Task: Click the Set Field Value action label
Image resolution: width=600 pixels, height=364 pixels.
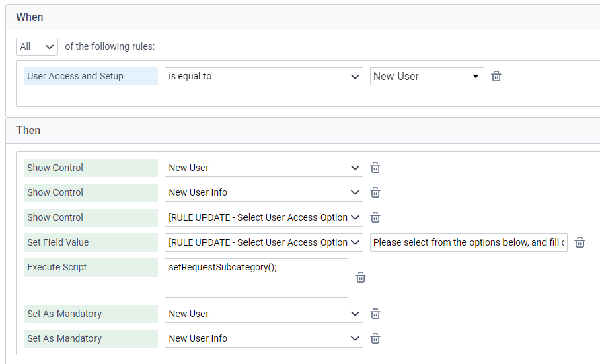Action: pos(90,242)
